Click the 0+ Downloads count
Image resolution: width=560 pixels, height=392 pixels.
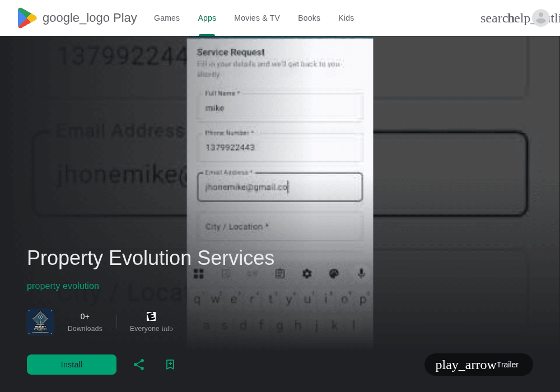tap(85, 323)
